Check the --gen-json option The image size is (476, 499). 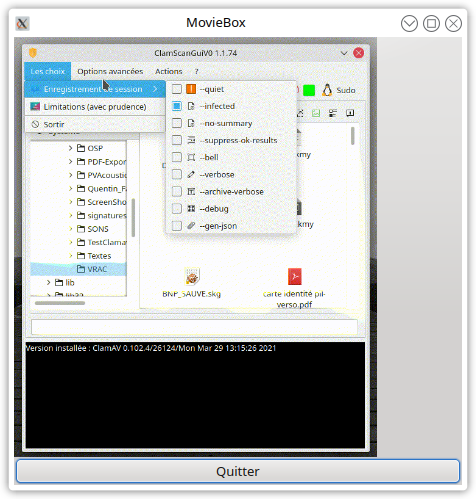[x=177, y=226]
